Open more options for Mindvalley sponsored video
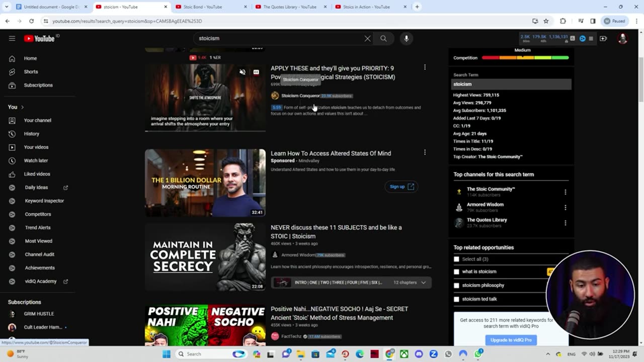The width and height of the screenshot is (644, 362). [x=425, y=152]
